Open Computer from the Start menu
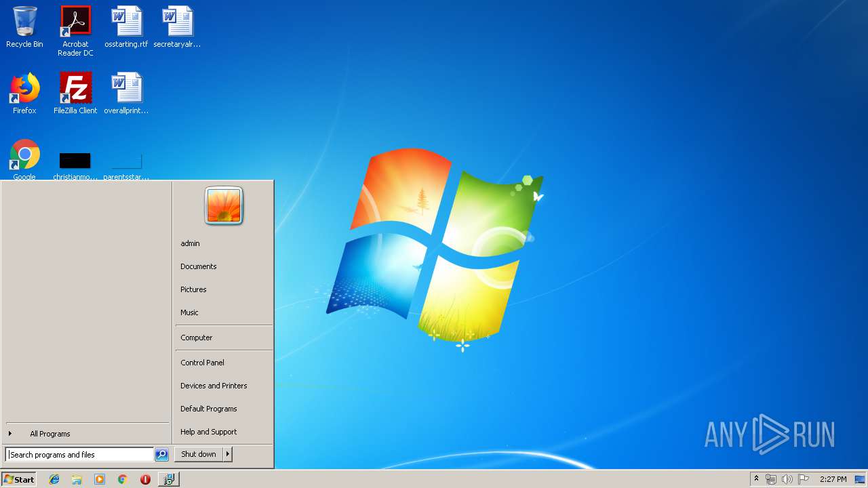Viewport: 868px width, 488px height. pyautogui.click(x=224, y=338)
